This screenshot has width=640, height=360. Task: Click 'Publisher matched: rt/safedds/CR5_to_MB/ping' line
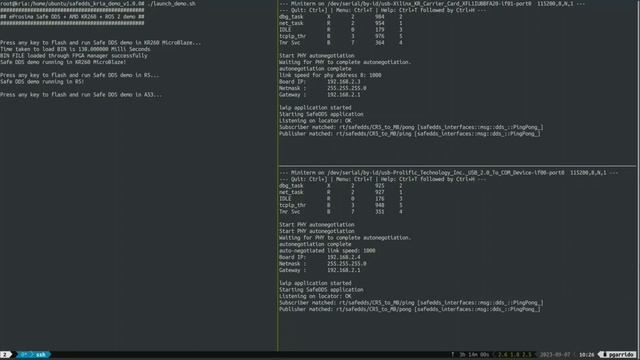click(x=410, y=134)
